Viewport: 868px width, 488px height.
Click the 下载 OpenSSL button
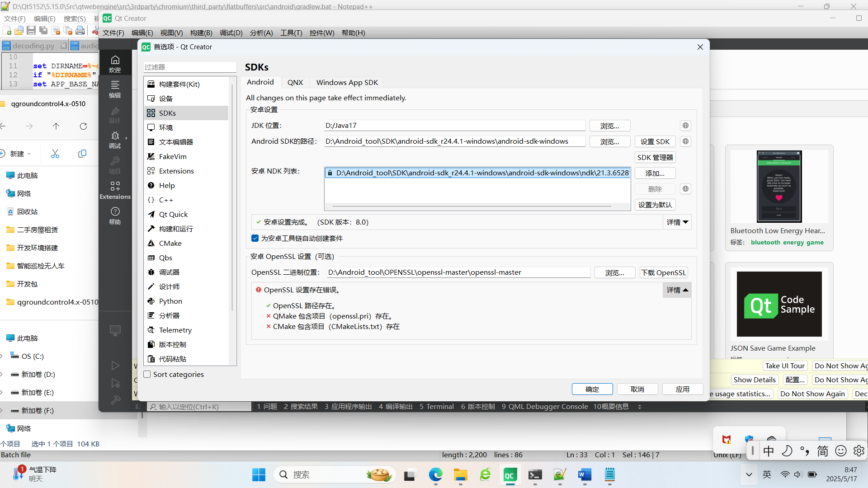click(x=663, y=272)
